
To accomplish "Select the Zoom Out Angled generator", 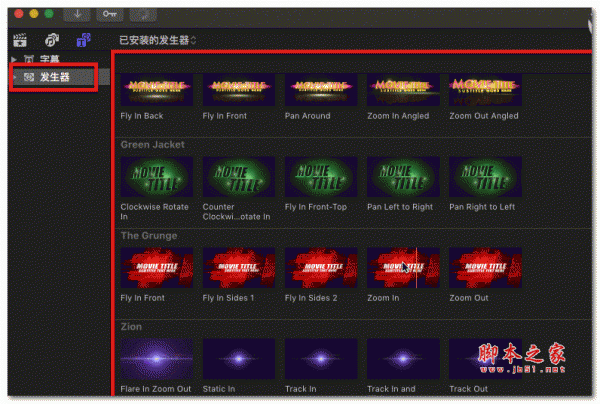I will click(x=485, y=90).
